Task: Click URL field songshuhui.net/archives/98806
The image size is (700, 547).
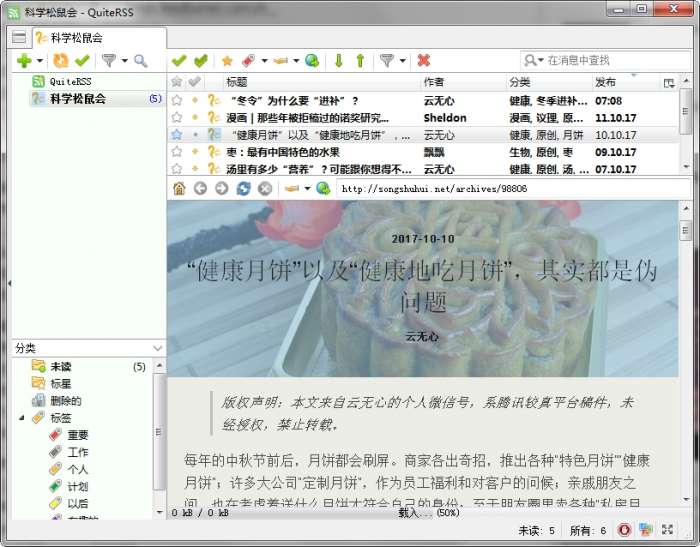Action: point(512,189)
